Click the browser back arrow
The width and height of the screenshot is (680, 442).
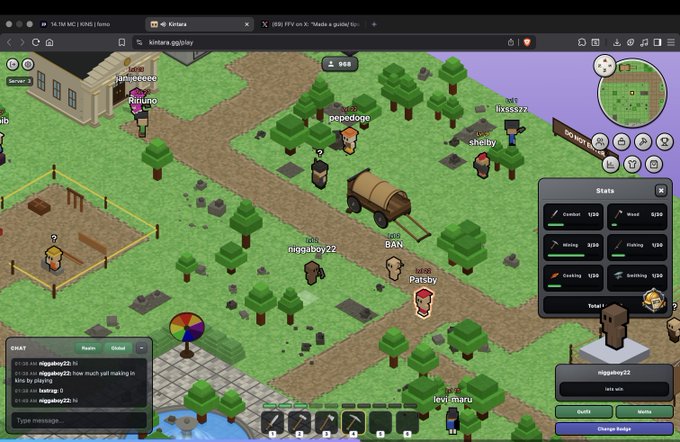(x=9, y=42)
